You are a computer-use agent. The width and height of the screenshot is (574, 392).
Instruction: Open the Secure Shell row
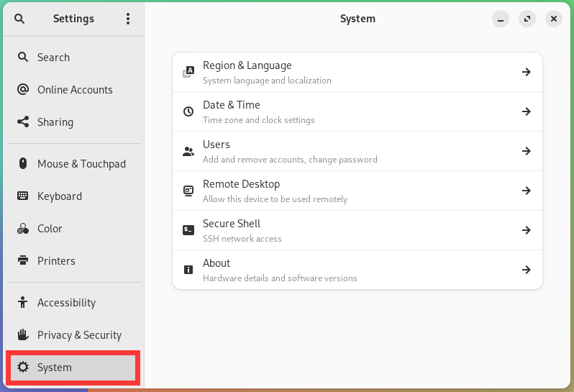(357, 230)
